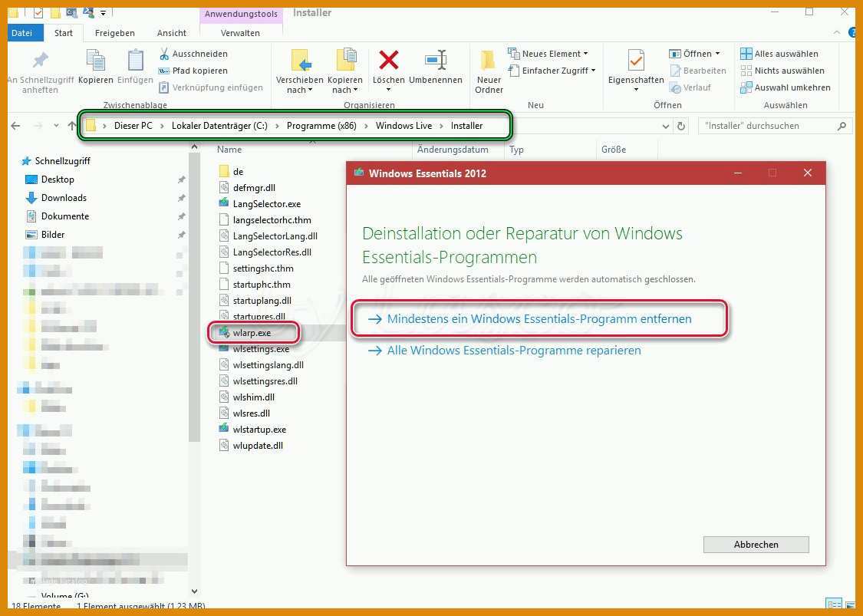Select wlsettings.exe file
863x616 pixels.
(x=261, y=349)
